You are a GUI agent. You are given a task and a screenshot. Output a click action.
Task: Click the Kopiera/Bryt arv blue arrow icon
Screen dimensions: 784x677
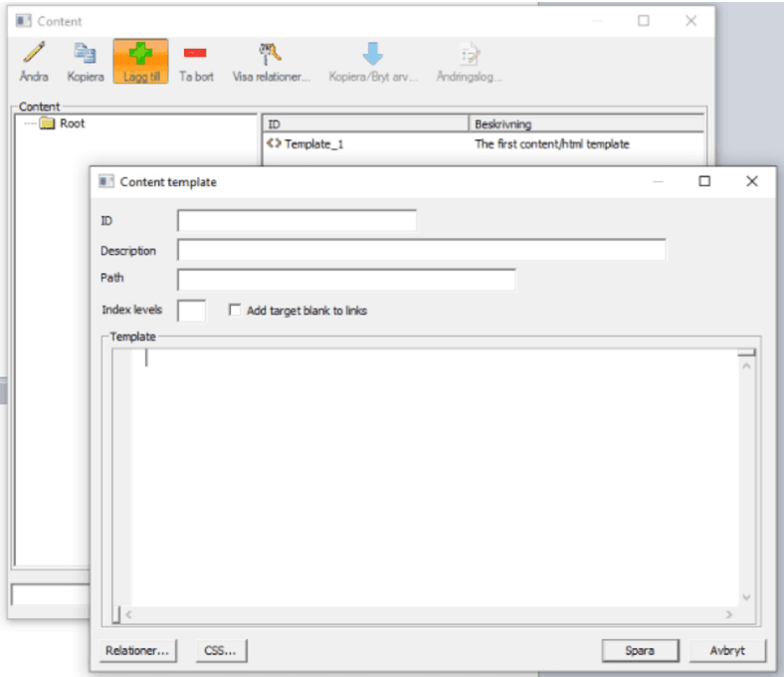point(373,54)
